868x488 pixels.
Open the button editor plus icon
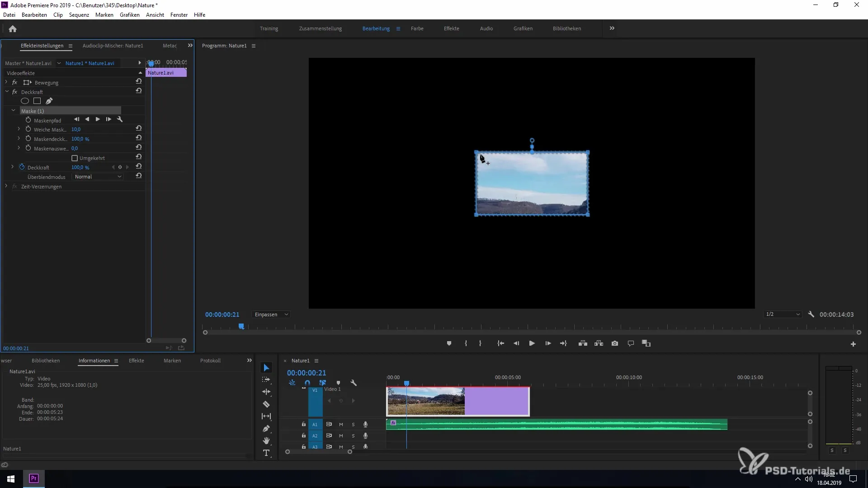tap(853, 344)
